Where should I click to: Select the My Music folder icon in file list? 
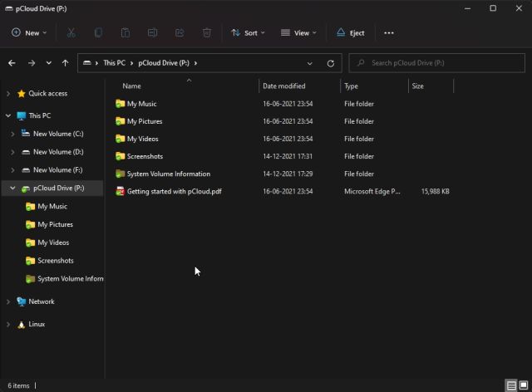point(120,104)
